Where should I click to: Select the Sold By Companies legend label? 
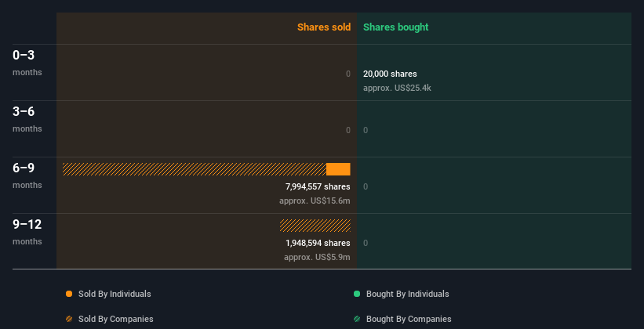[116, 319]
